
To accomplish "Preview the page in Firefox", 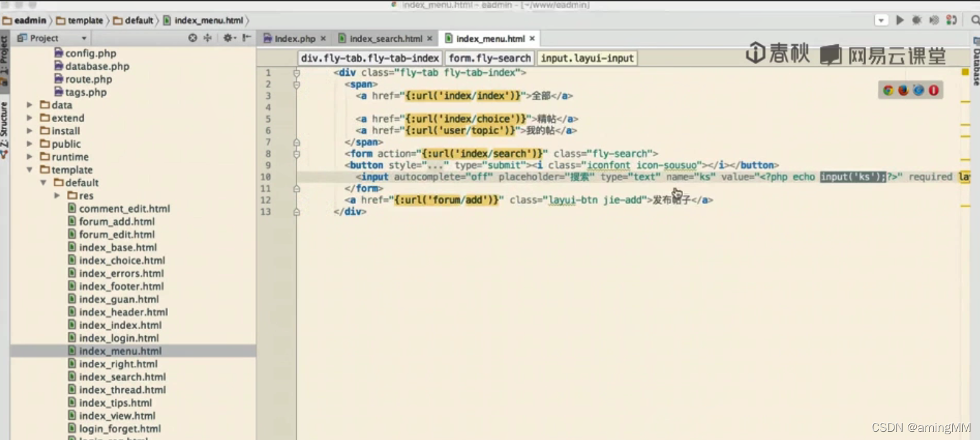I will pos(903,91).
